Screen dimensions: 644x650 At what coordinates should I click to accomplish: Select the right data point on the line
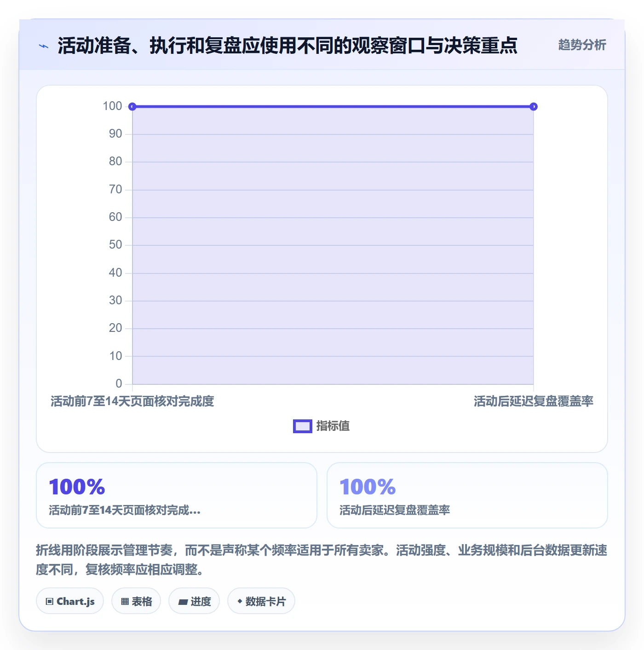[x=534, y=107]
